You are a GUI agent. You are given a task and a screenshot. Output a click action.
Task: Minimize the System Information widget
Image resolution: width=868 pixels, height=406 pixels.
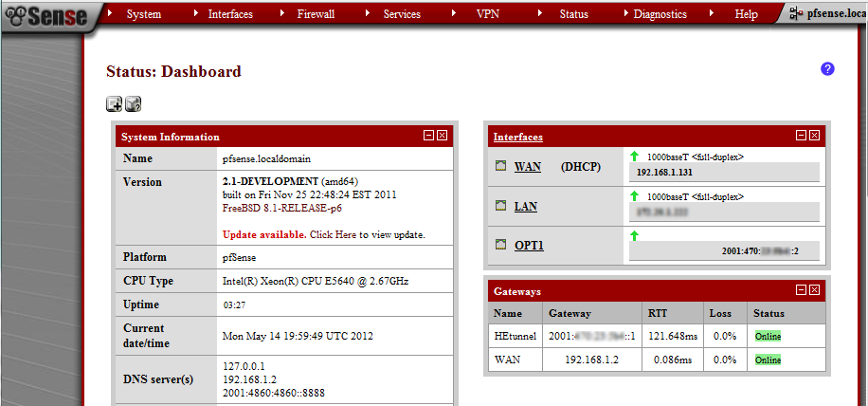(x=428, y=135)
